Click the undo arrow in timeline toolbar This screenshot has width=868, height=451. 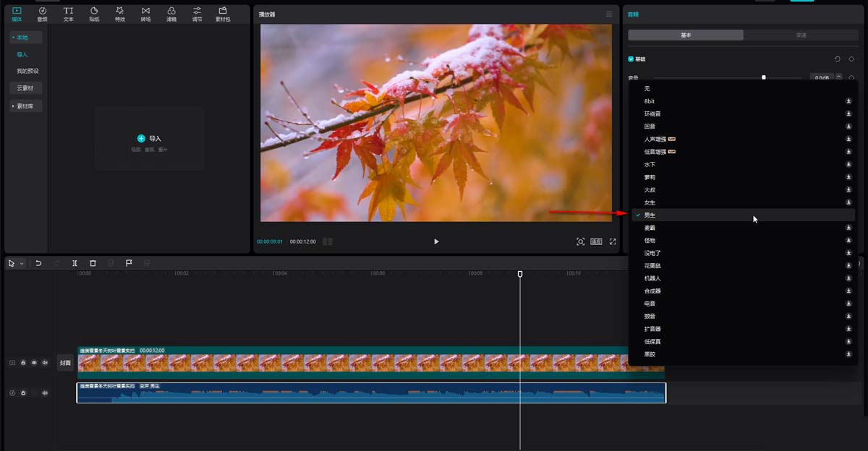[x=38, y=264]
